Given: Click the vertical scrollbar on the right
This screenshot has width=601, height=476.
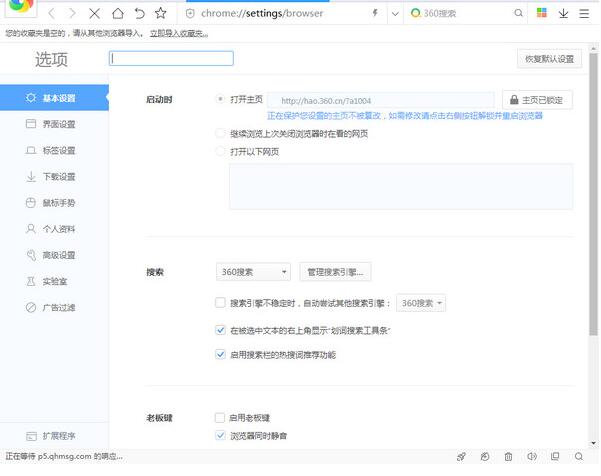Looking at the screenshot, I should 593,200.
